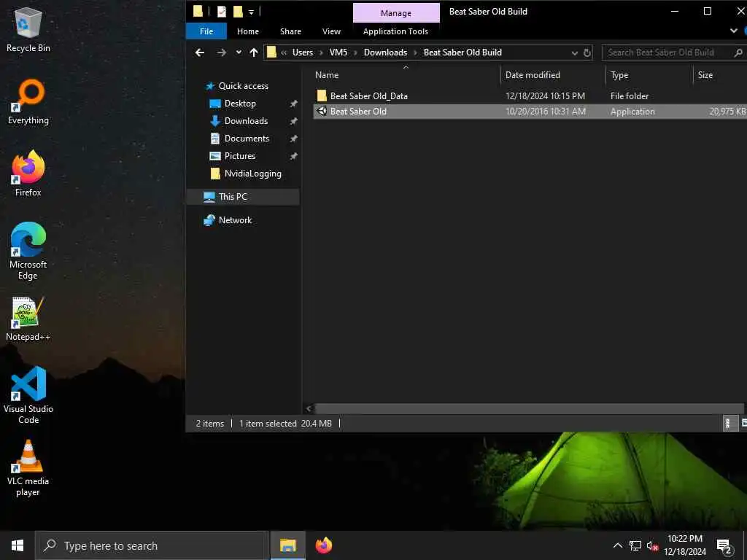747x560 pixels.
Task: Open Pictures in the navigation pane
Action: tap(239, 156)
